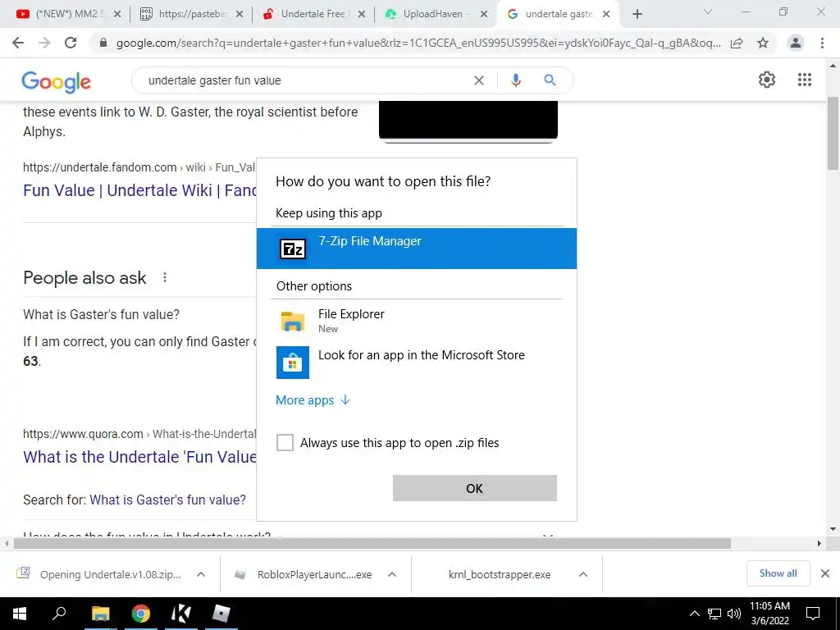Image resolution: width=840 pixels, height=630 pixels.
Task: Open People also ask options menu
Action: pos(165,277)
